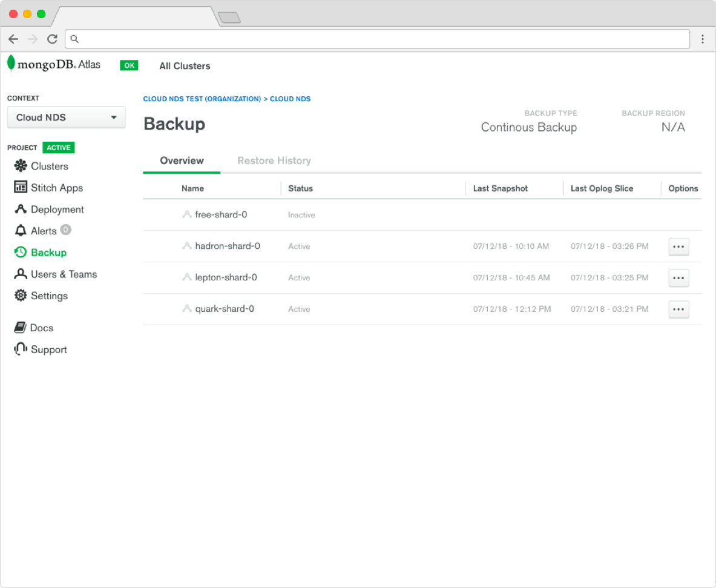Click Cloud NDS Test organization breadcrumb

point(202,99)
